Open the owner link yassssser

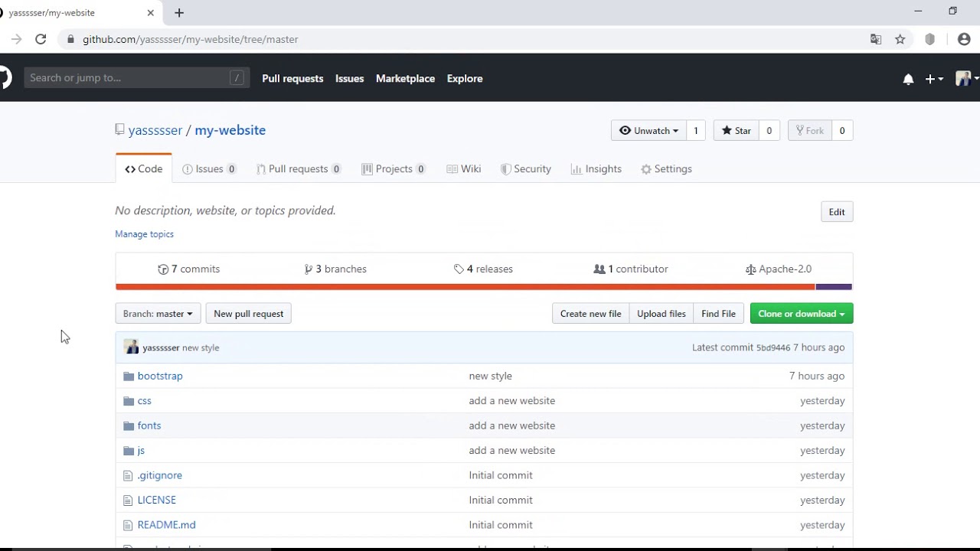coord(155,130)
